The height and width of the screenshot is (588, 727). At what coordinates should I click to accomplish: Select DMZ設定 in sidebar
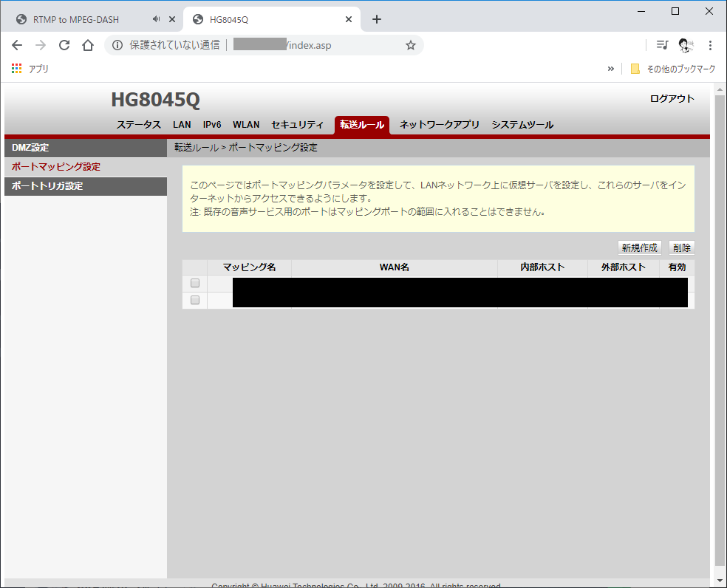point(85,148)
